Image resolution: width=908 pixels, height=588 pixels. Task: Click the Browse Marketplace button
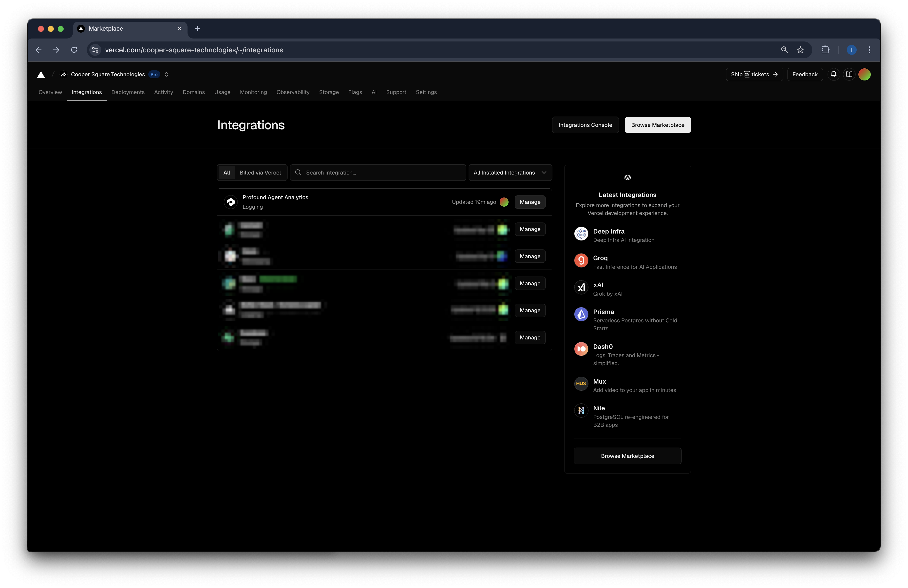[657, 125]
